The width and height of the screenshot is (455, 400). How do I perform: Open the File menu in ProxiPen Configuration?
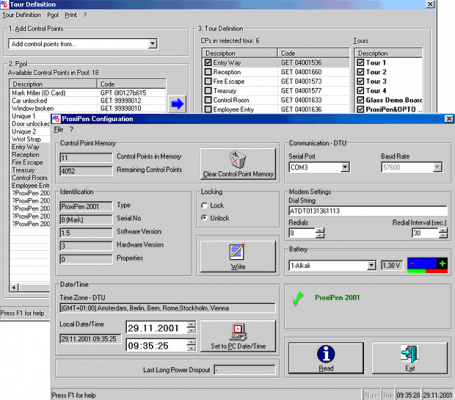pos(58,130)
